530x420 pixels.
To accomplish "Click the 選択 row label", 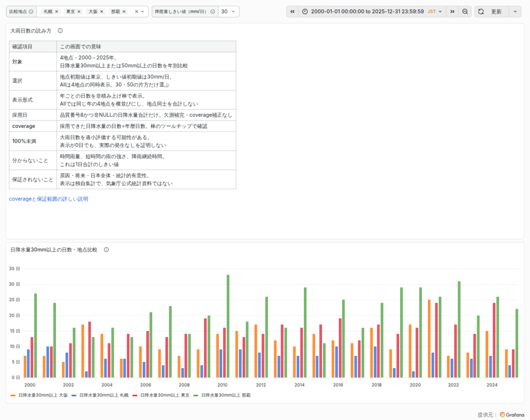I will pos(17,80).
